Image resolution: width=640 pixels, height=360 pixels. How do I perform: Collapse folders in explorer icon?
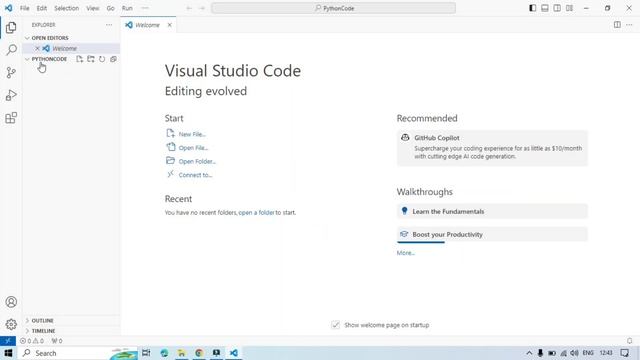[113, 59]
